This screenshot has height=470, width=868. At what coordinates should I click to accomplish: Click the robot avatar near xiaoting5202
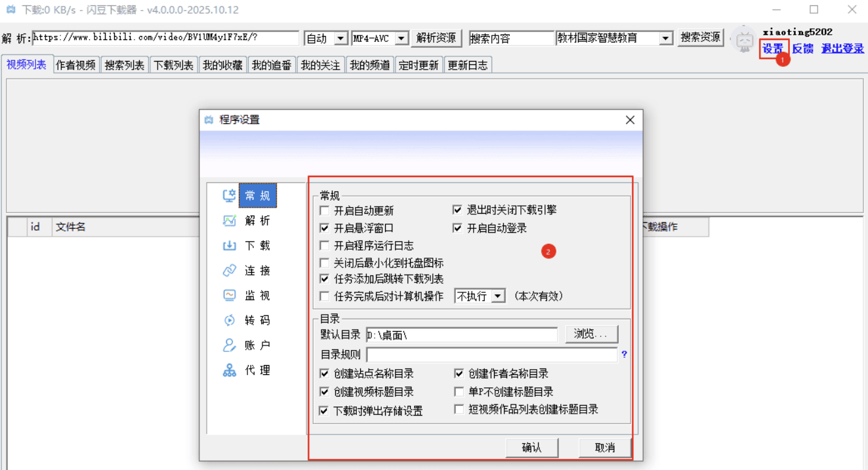[x=744, y=41]
